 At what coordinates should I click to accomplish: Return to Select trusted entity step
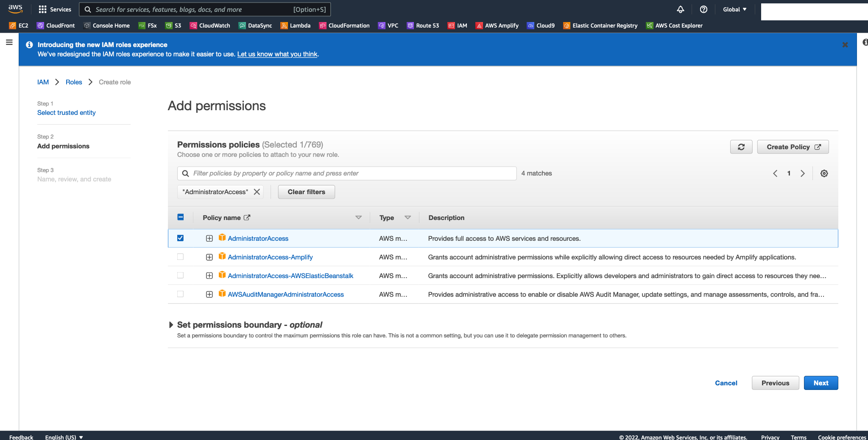point(67,113)
